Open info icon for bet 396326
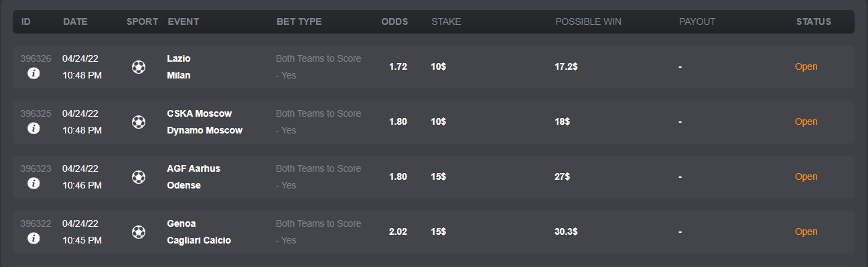 coord(33,73)
